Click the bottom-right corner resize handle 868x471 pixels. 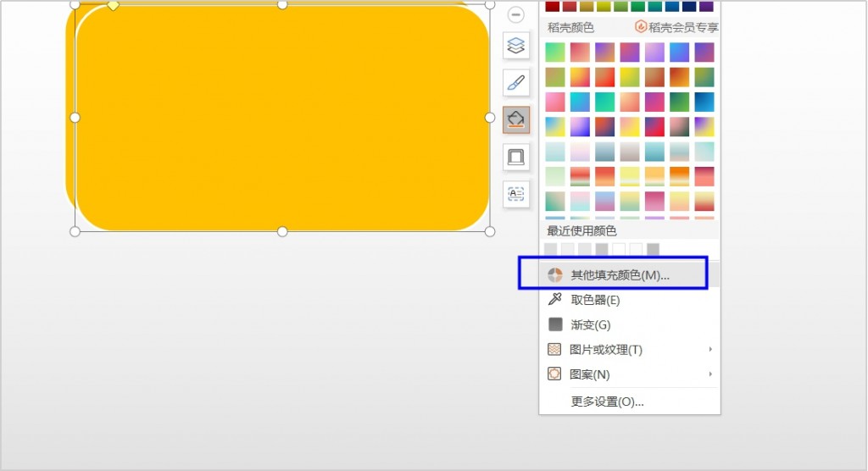[489, 231]
